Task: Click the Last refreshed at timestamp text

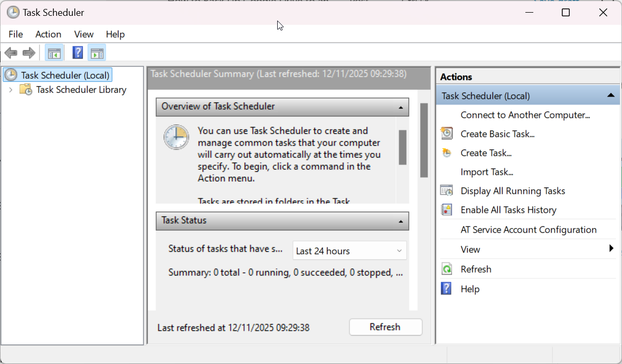Action: (233, 328)
